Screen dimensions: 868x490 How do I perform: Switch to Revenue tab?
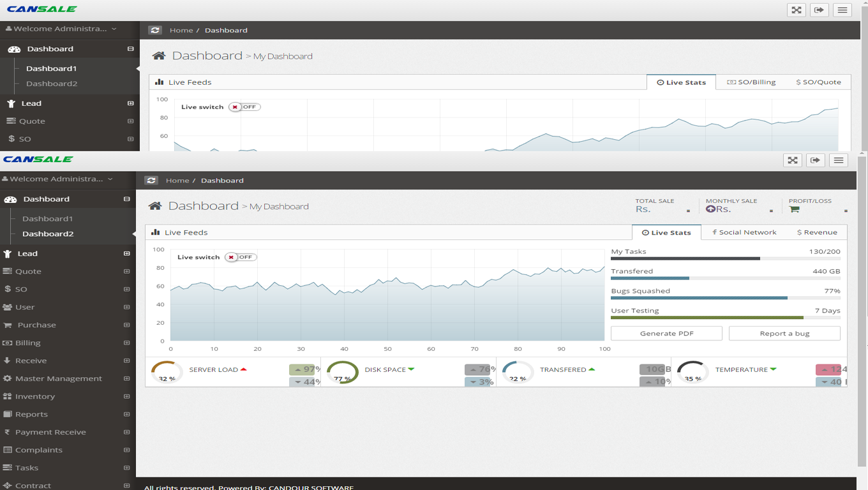[x=817, y=232]
